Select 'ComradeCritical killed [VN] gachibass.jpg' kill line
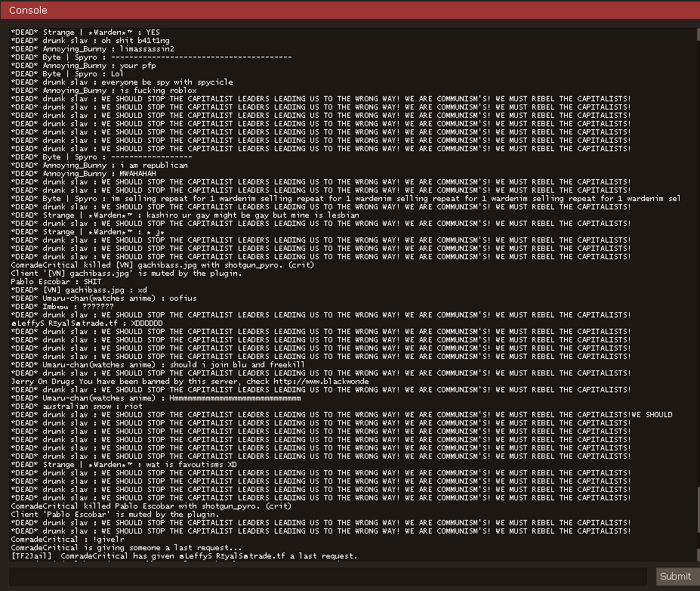This screenshot has height=591, width=700. point(162,265)
